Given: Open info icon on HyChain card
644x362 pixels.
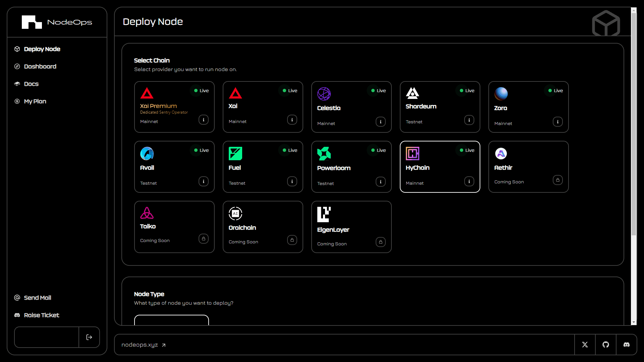Looking at the screenshot, I should (x=469, y=181).
